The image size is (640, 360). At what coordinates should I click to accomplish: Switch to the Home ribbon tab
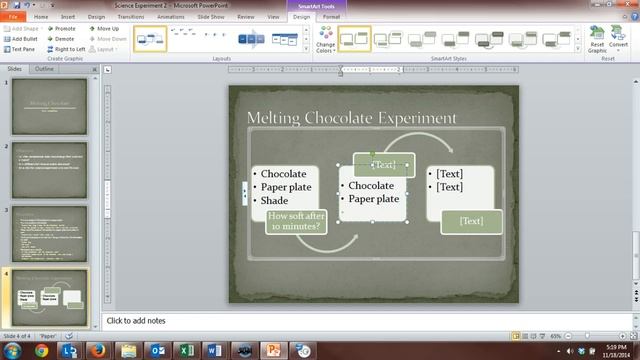click(41, 17)
